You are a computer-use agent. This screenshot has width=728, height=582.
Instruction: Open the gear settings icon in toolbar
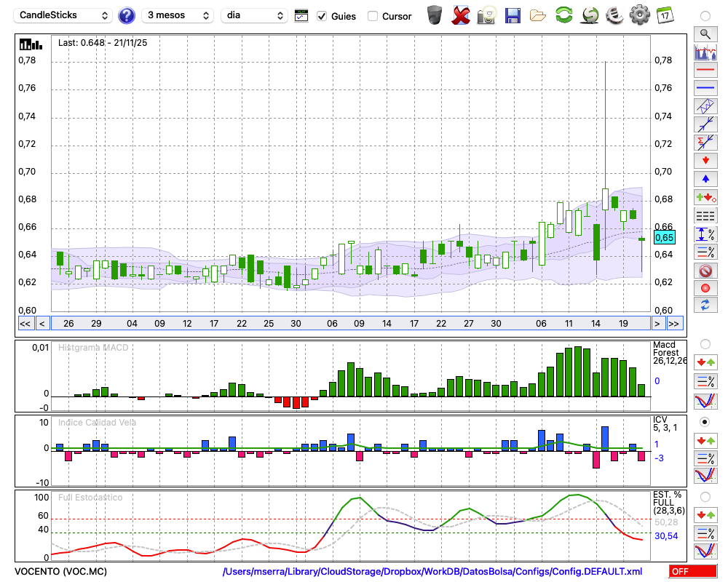pos(639,15)
